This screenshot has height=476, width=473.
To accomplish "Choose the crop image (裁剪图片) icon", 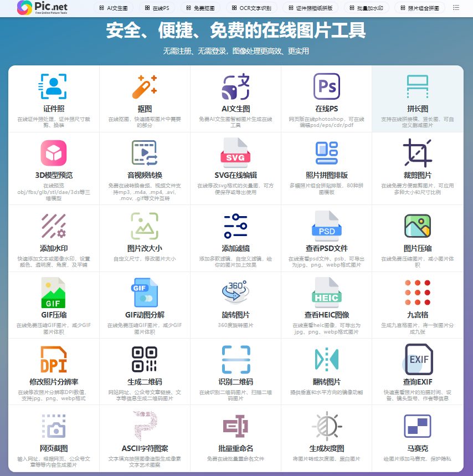I will 417,153.
